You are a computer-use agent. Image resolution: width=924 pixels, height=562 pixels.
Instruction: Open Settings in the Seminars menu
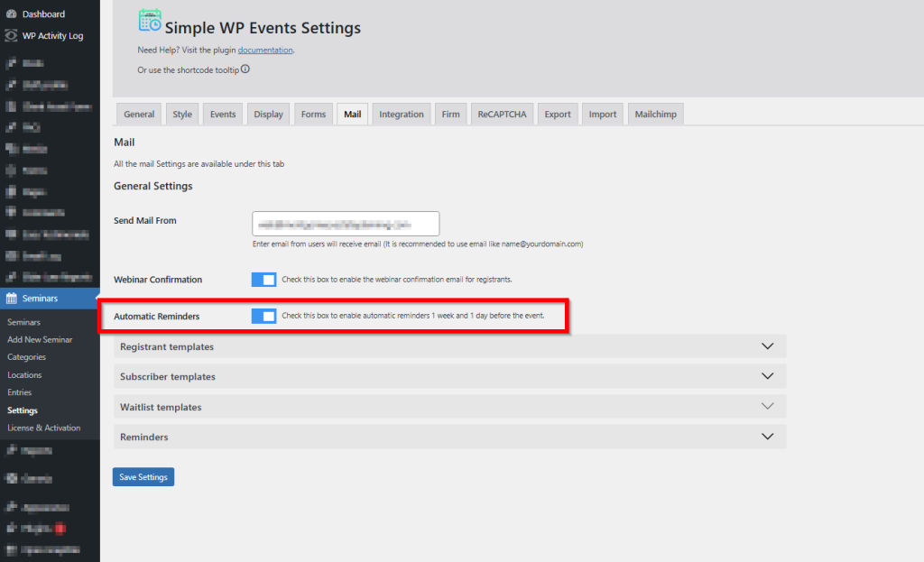[x=23, y=410]
